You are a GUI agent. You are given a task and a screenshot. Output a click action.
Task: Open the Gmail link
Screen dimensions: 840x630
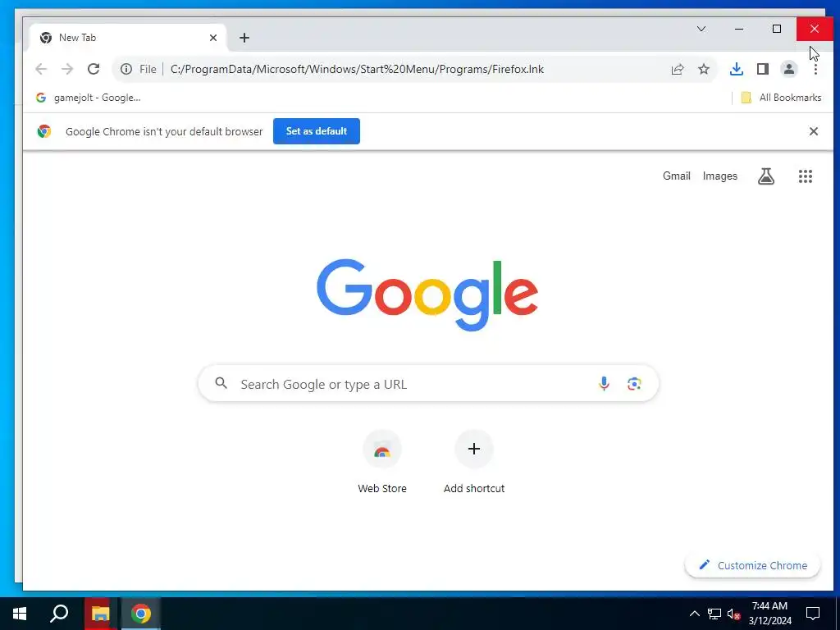[x=677, y=176]
